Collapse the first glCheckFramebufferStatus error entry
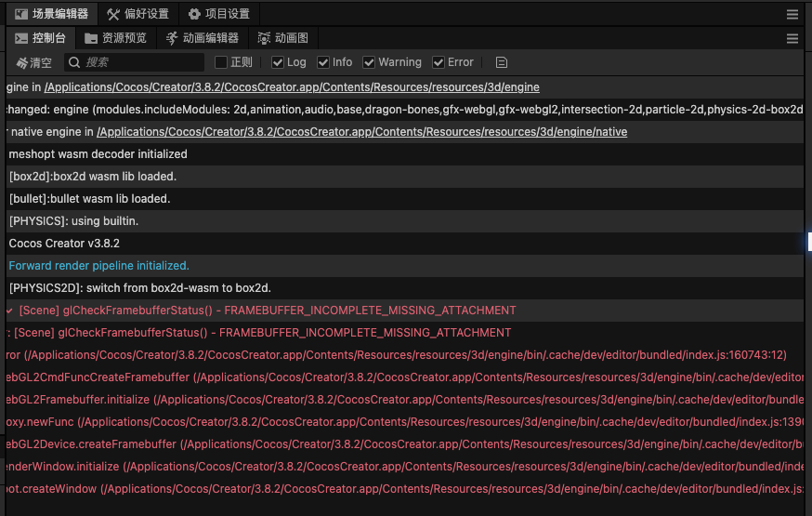Viewport: 812px width, 516px height. [x=8, y=311]
